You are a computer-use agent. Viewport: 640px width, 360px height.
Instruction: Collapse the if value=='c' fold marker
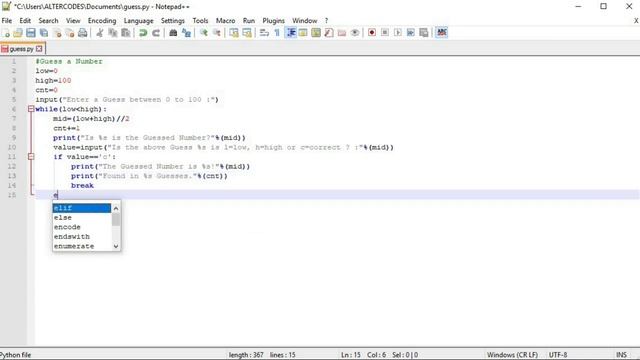pyautogui.click(x=31, y=157)
